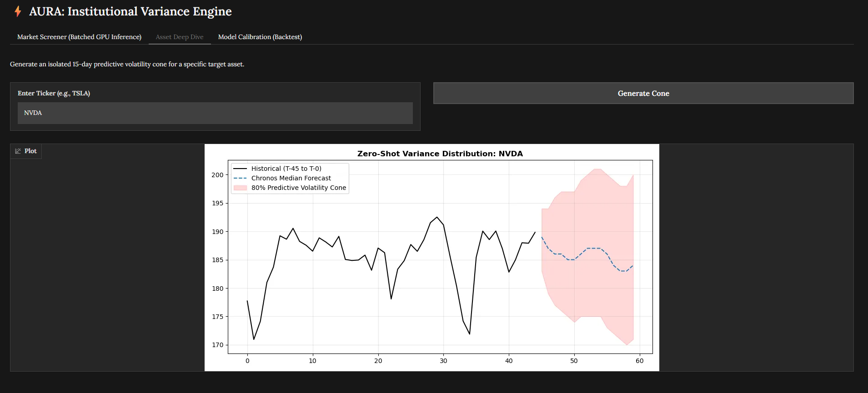Click the pink 80% Predictive Volatility Cone swatch

point(240,188)
